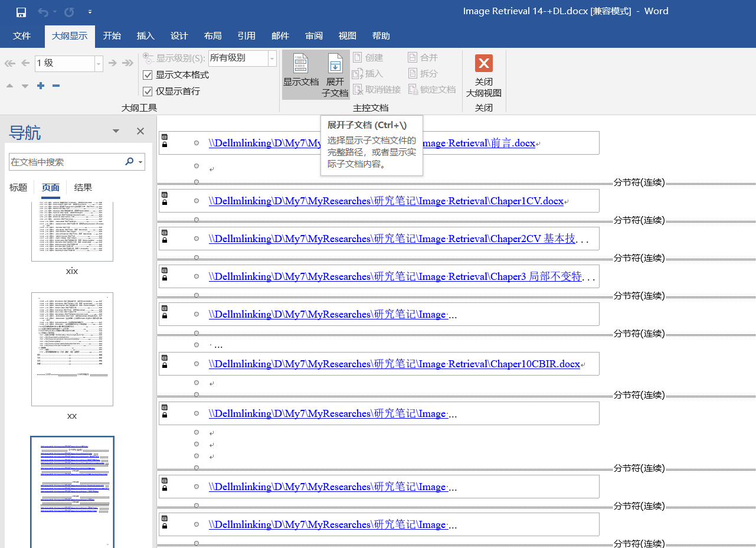Click outline bullet beside Chaper1CV.docx
Screen dimensions: 756x548
(197, 201)
